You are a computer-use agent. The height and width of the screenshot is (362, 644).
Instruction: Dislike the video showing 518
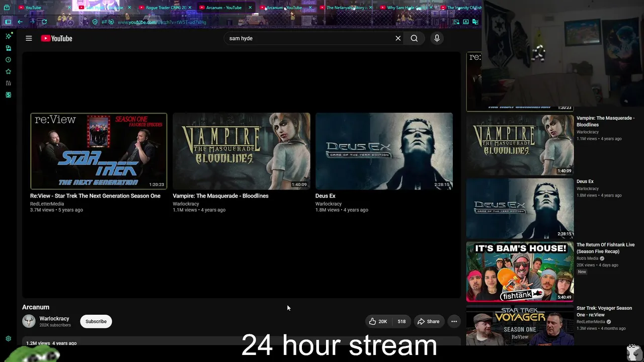click(401, 321)
